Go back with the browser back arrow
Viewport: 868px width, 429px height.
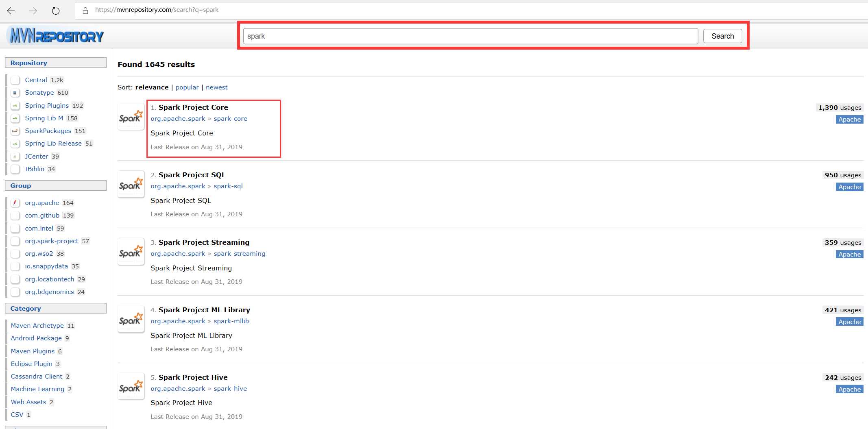tap(11, 11)
